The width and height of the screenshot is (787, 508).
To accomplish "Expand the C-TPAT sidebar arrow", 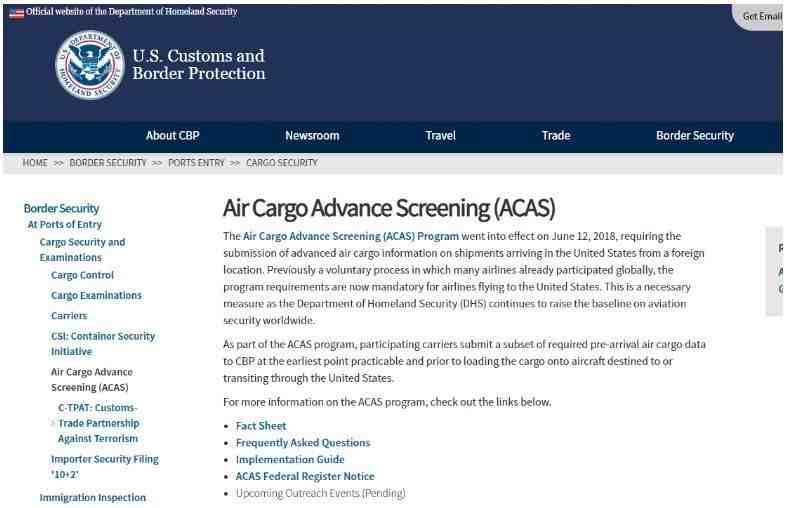I will coord(53,423).
